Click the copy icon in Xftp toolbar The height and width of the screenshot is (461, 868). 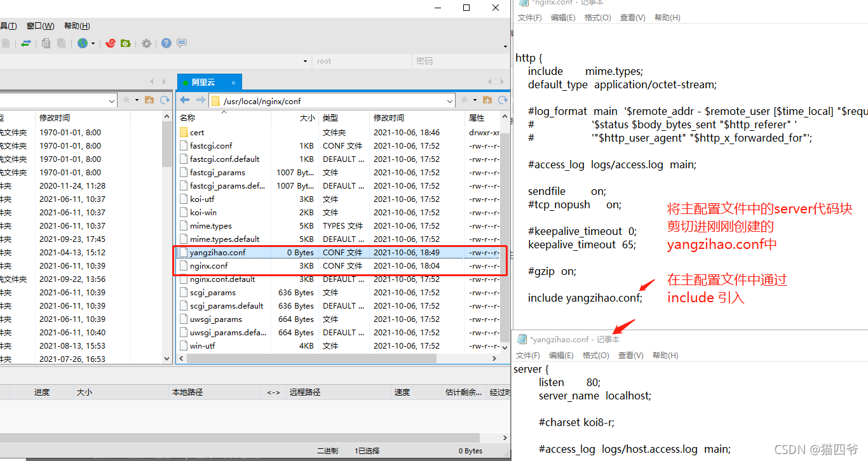pyautogui.click(x=46, y=43)
